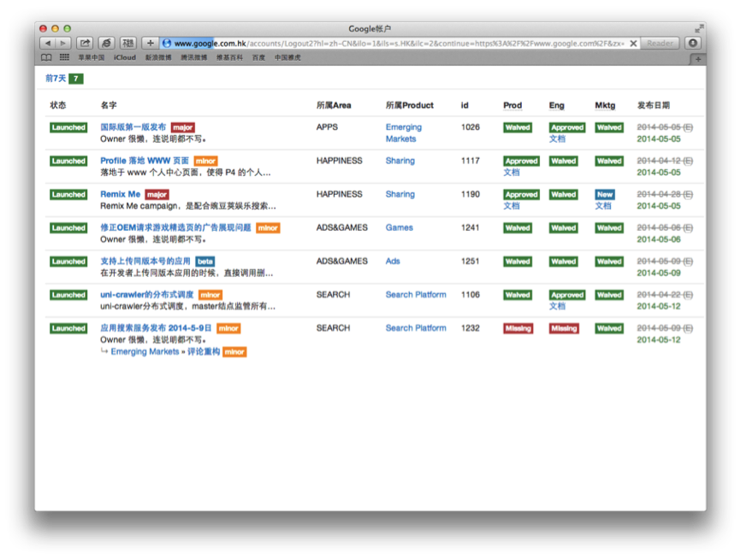Open the Remix Me launch link
The width and height of the screenshot is (741, 560).
[x=120, y=194]
